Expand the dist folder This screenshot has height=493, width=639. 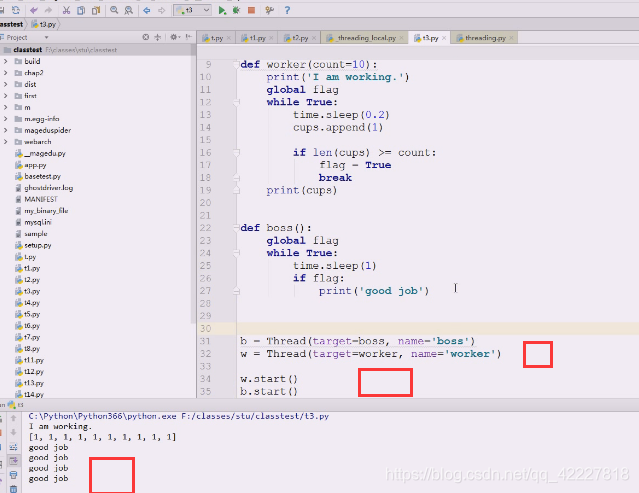pyautogui.click(x=5, y=84)
